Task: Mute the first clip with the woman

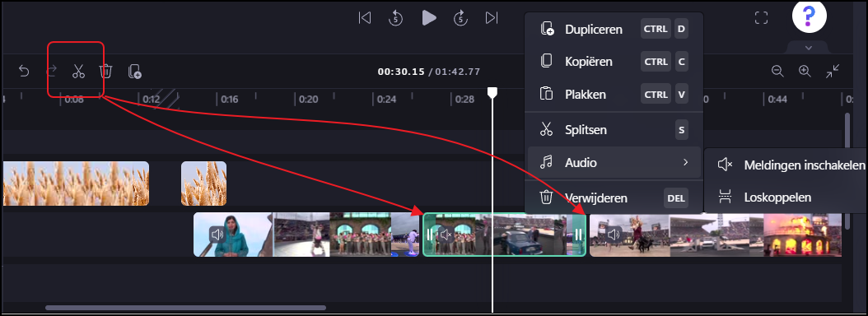Action: [x=217, y=235]
